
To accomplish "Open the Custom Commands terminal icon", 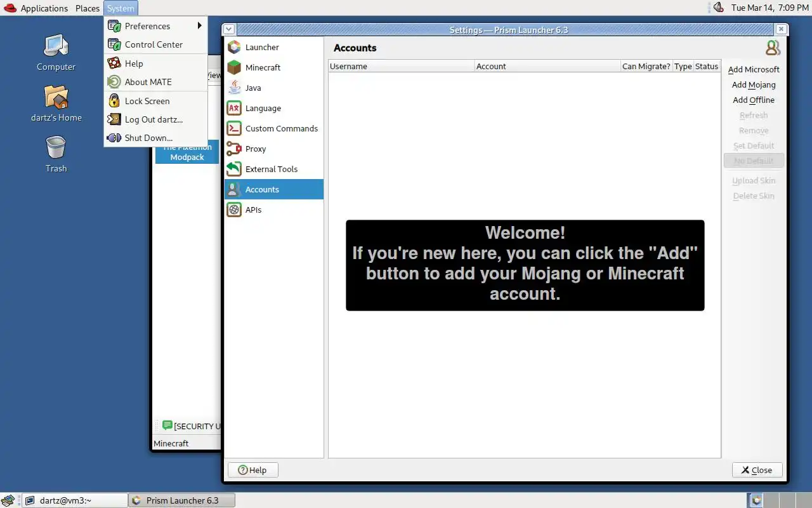I will 234,128.
